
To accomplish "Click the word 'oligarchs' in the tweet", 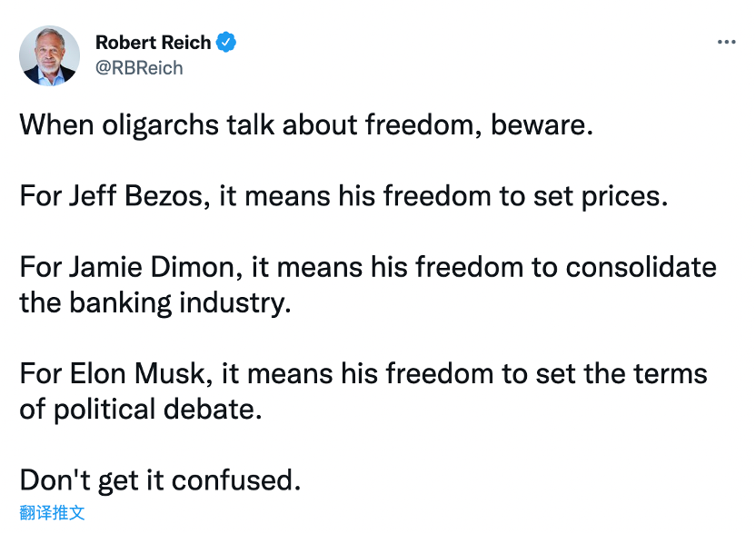I will coord(160,125).
